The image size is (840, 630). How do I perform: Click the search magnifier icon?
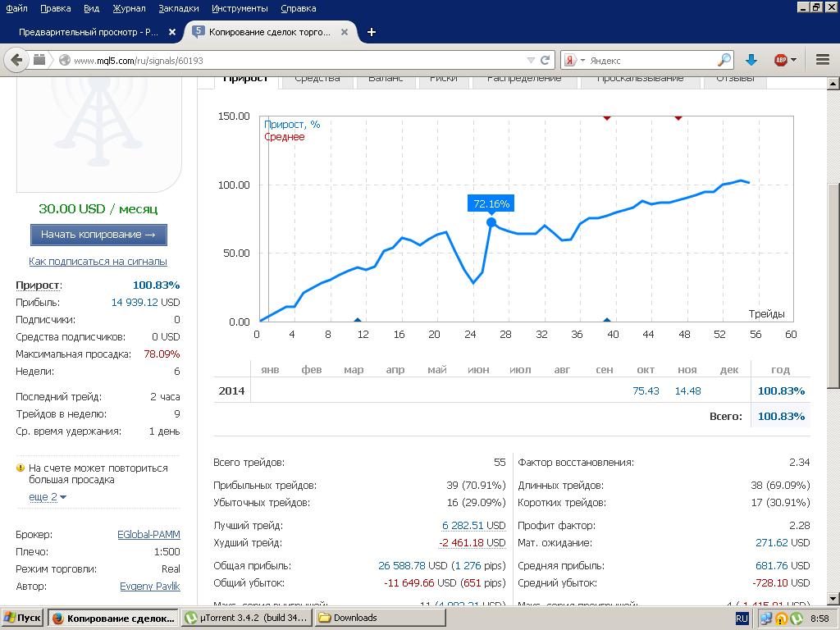pyautogui.click(x=724, y=60)
